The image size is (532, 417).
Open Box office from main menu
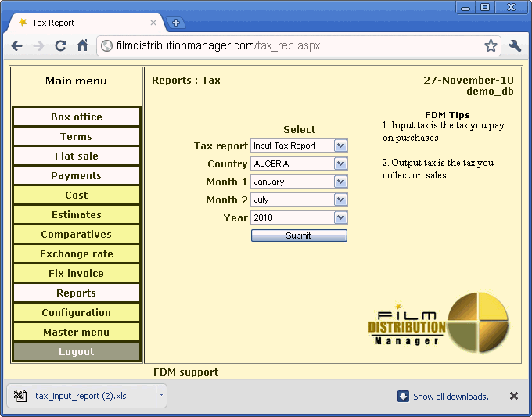(77, 117)
